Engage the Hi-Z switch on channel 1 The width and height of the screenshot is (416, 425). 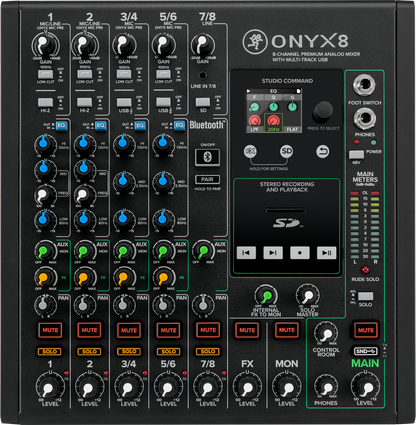45,102
